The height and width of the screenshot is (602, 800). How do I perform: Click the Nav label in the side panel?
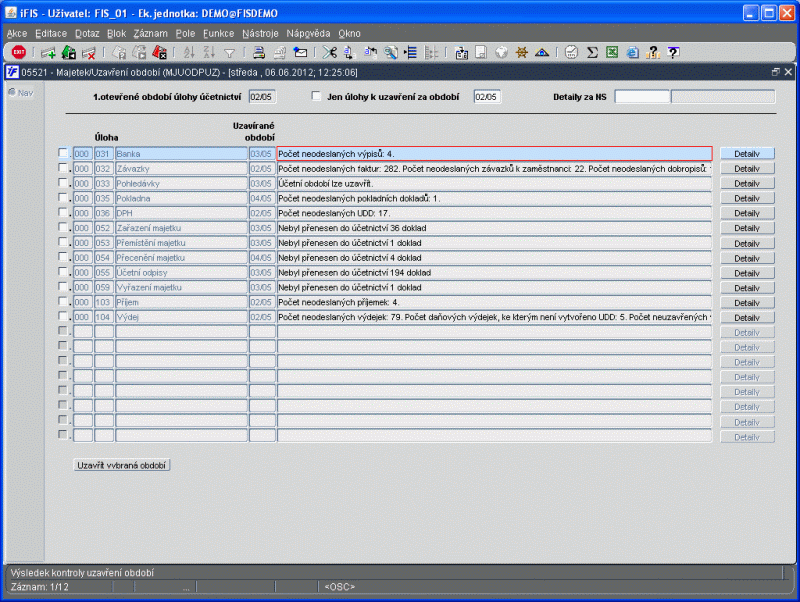click(25, 93)
